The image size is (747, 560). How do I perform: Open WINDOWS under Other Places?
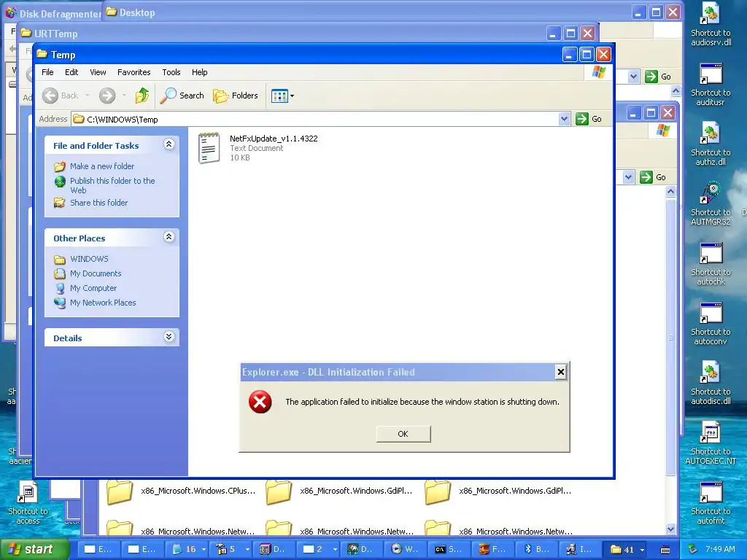(89, 259)
